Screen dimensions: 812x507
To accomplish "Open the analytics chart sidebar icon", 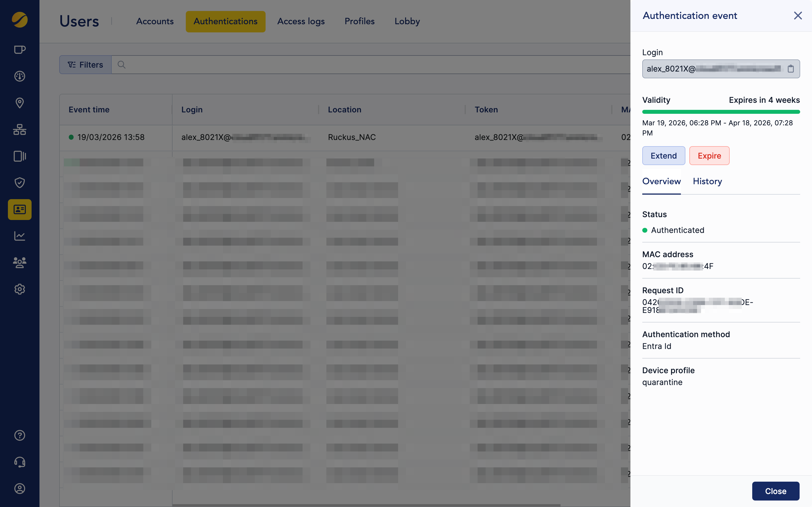I will pyautogui.click(x=19, y=236).
